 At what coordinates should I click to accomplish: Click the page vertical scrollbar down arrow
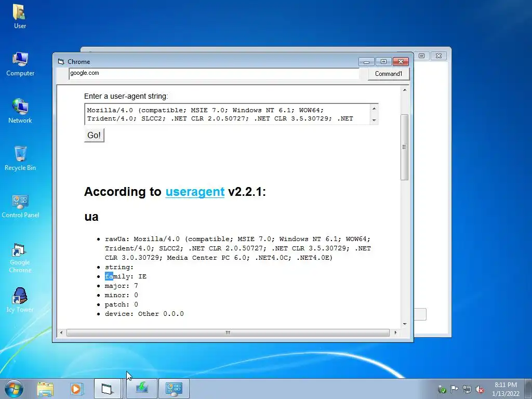(x=404, y=324)
